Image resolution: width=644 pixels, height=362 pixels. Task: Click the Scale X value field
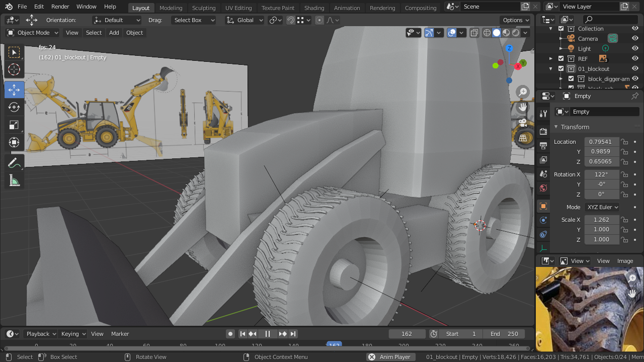[x=602, y=220]
